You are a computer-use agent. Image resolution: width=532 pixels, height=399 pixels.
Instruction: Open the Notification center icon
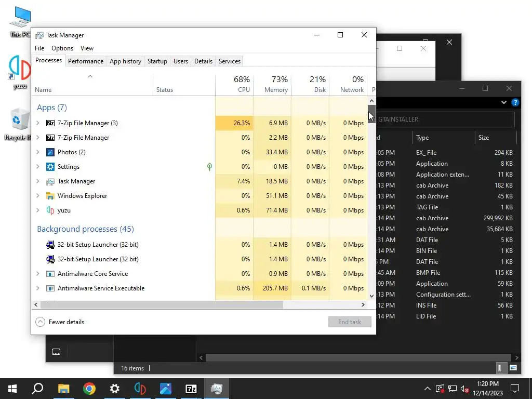pyautogui.click(x=515, y=389)
